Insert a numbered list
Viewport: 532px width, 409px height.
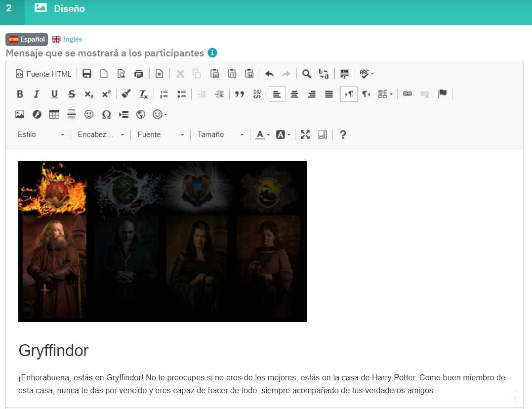164,94
